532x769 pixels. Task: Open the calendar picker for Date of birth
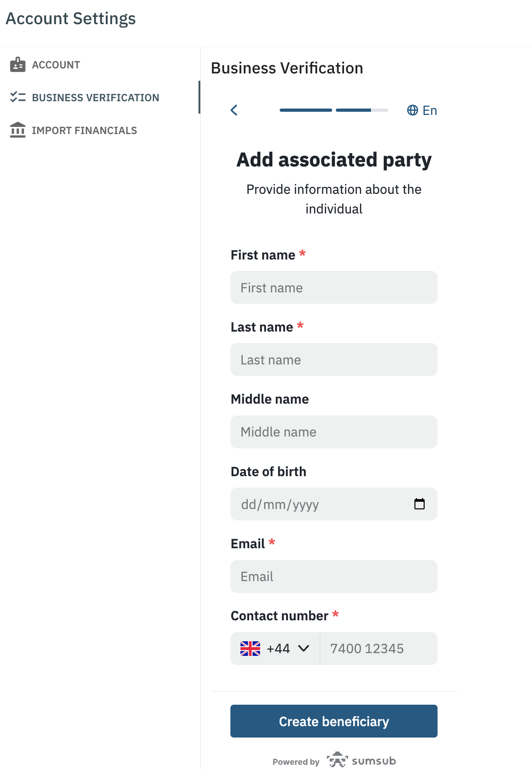click(420, 504)
